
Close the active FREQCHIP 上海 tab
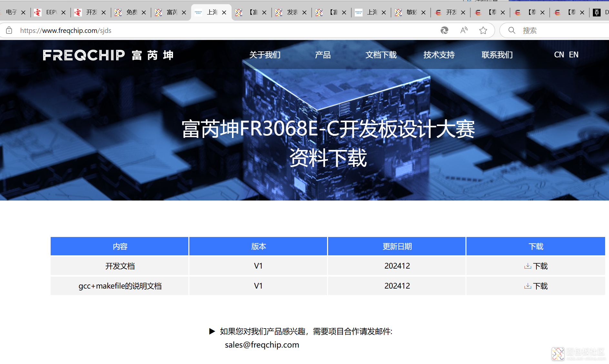[x=224, y=13]
